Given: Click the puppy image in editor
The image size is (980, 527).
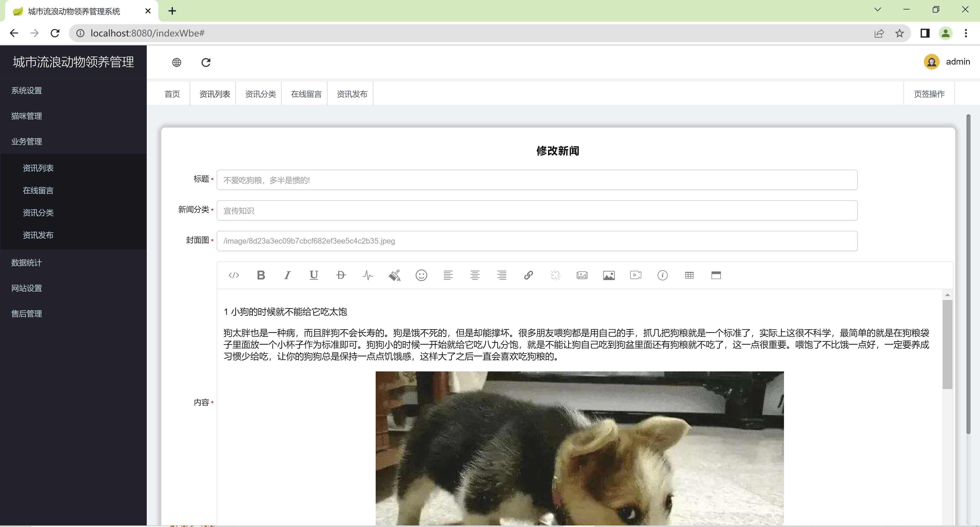Looking at the screenshot, I should coord(579,448).
